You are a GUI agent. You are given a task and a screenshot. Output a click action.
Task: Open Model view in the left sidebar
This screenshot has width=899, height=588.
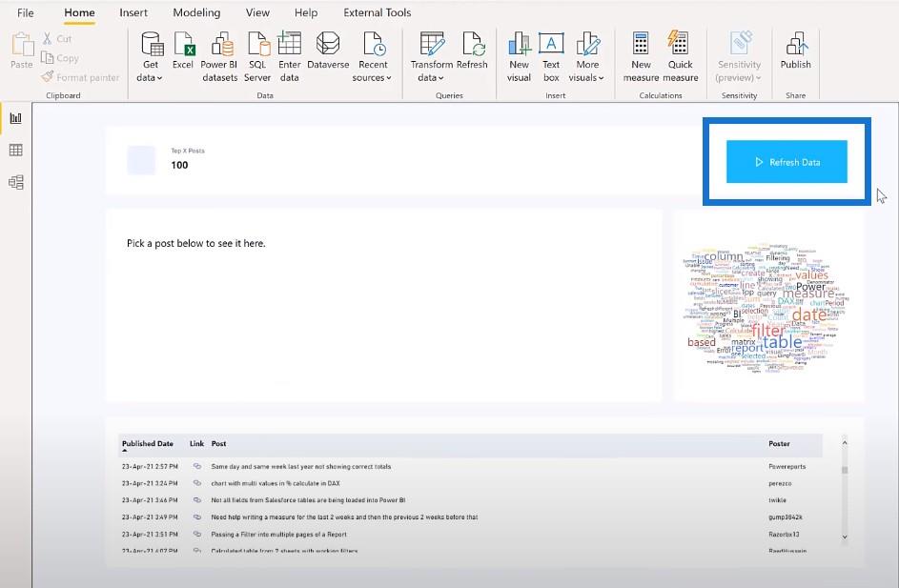pyautogui.click(x=16, y=182)
